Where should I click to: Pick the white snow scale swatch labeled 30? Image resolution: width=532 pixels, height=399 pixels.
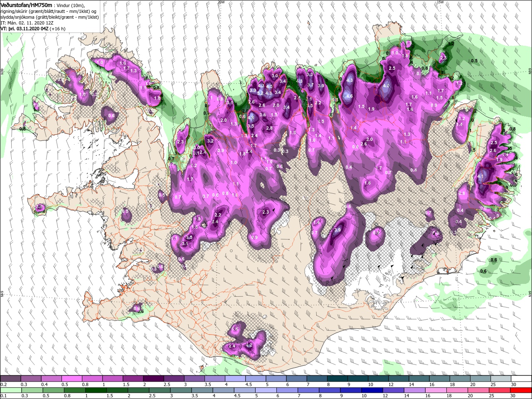[521, 378]
